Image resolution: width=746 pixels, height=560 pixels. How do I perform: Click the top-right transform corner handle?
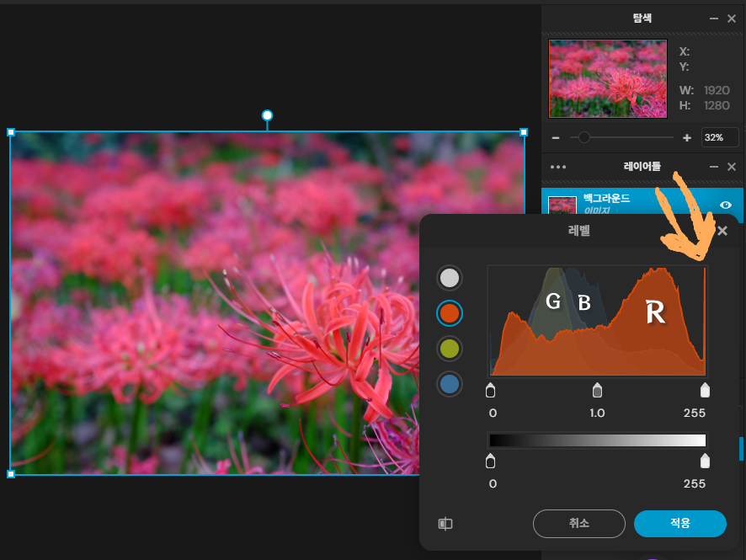pos(524,132)
